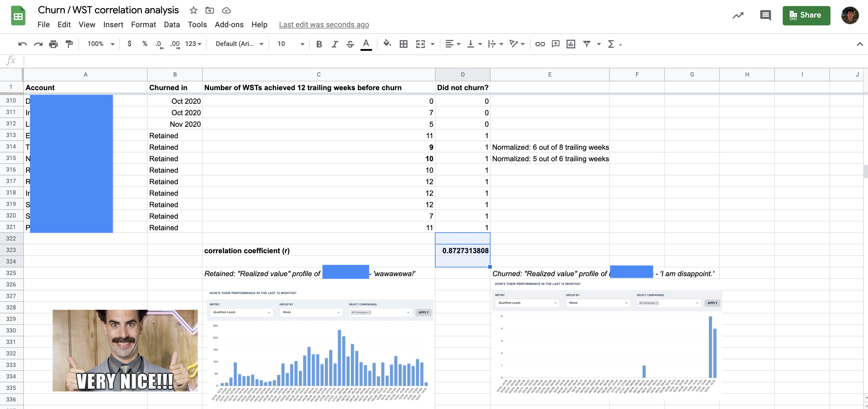Select the VERY NICE meme image
This screenshot has width=868, height=409.
click(125, 350)
